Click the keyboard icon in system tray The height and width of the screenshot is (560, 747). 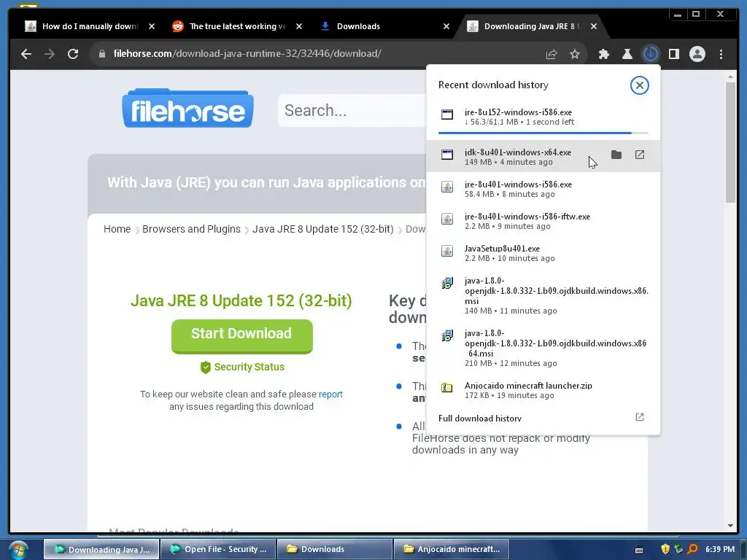pos(639,550)
